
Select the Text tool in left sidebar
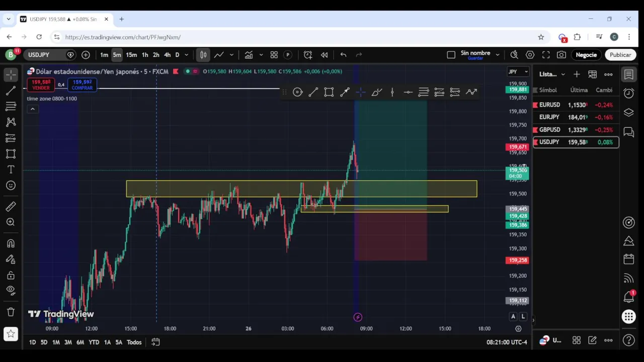11,170
